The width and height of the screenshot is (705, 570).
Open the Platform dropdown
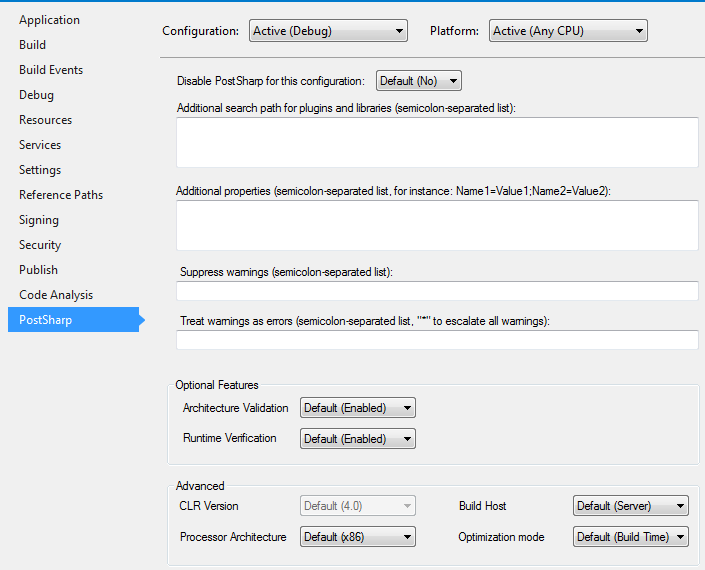[x=568, y=31]
